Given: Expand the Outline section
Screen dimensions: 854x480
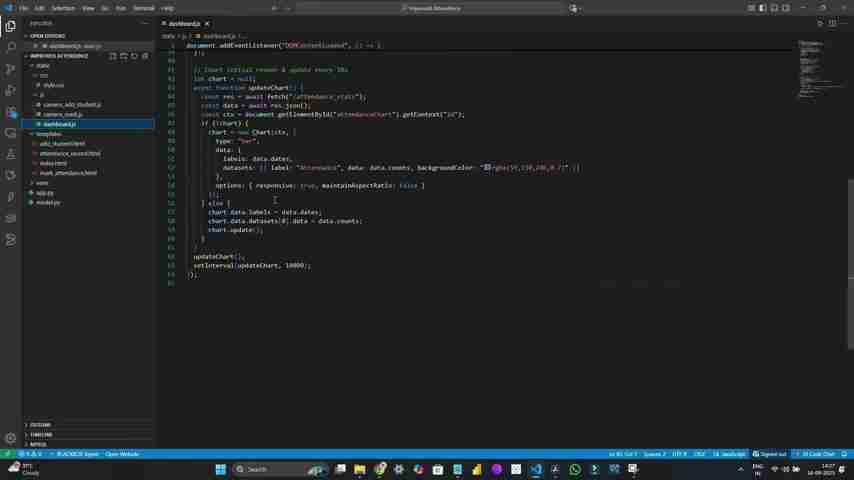Looking at the screenshot, I should pyautogui.click(x=40, y=425).
